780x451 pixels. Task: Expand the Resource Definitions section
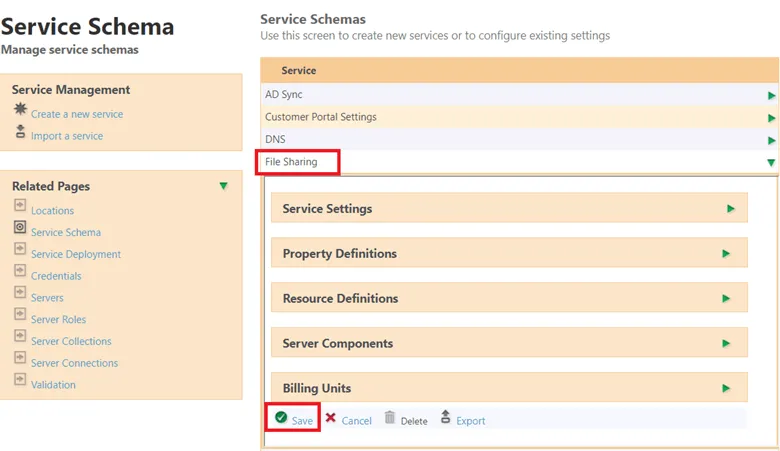[729, 299]
